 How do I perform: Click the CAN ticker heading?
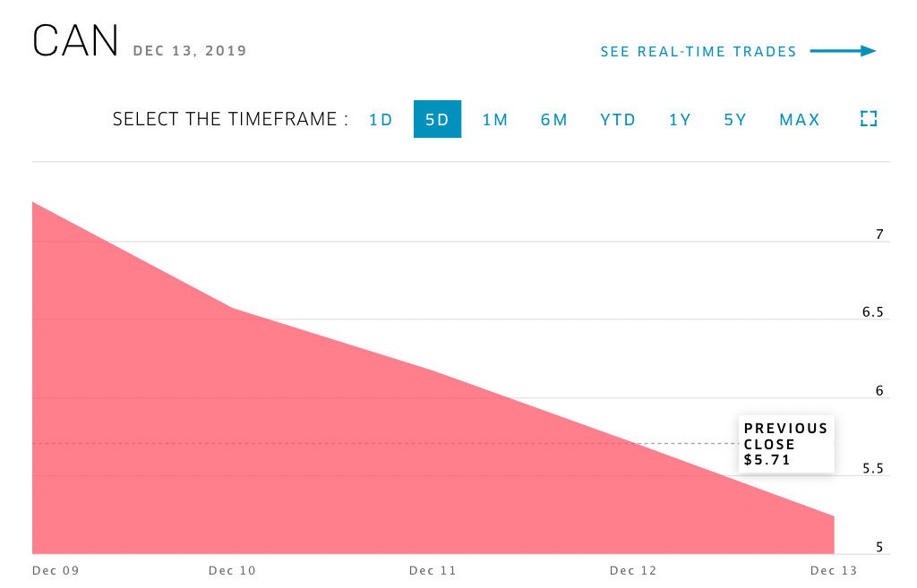pos(75,43)
